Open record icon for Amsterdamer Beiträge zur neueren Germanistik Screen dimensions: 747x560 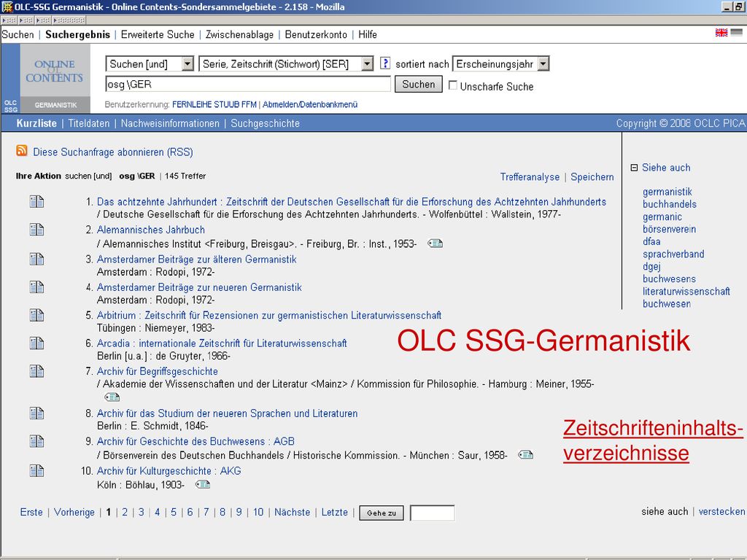click(x=36, y=287)
